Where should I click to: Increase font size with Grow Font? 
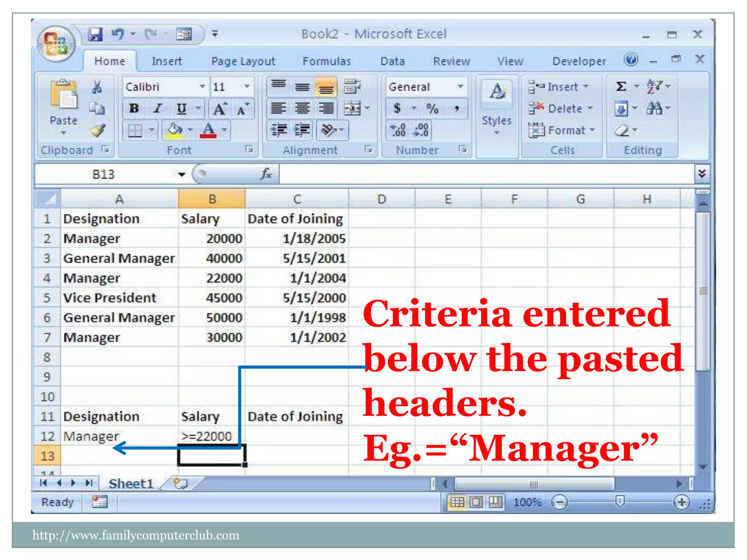[220, 109]
